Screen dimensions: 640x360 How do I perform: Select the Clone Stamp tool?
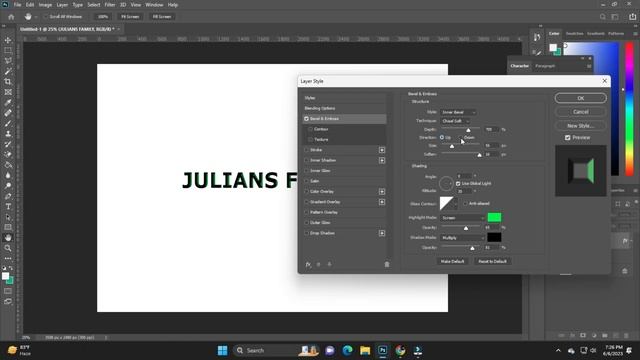(8, 134)
